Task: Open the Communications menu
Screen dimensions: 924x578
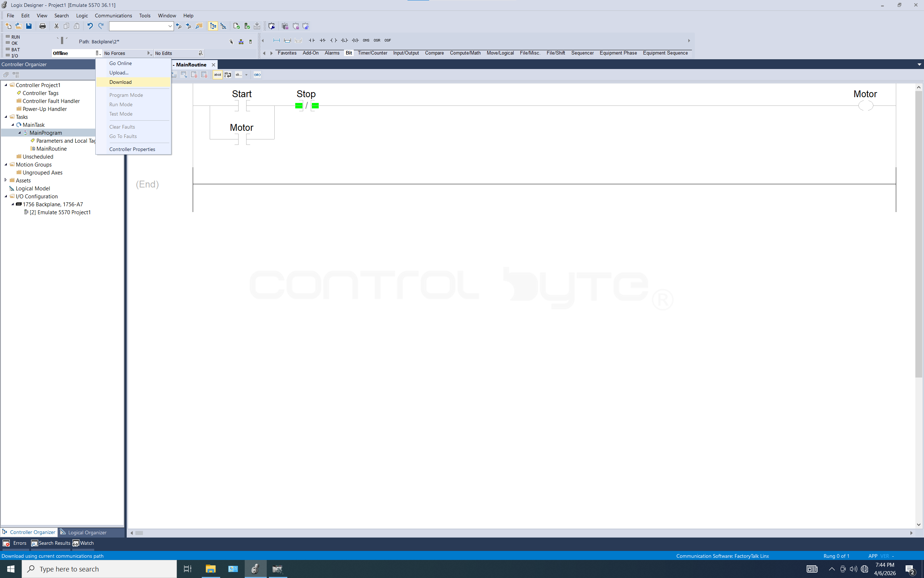Action: [113, 16]
